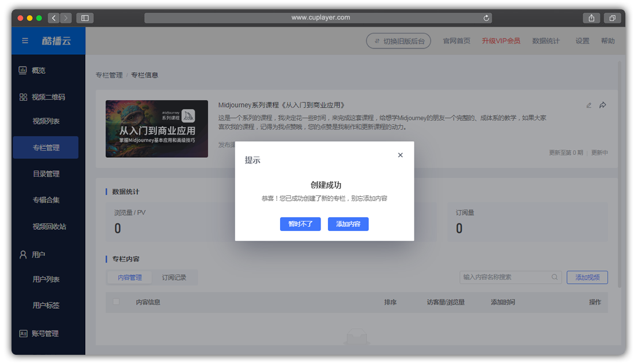Image resolution: width=634 pixels, height=364 pixels.
Task: Click the tab overview icon in the browser toolbar
Action: click(x=612, y=18)
